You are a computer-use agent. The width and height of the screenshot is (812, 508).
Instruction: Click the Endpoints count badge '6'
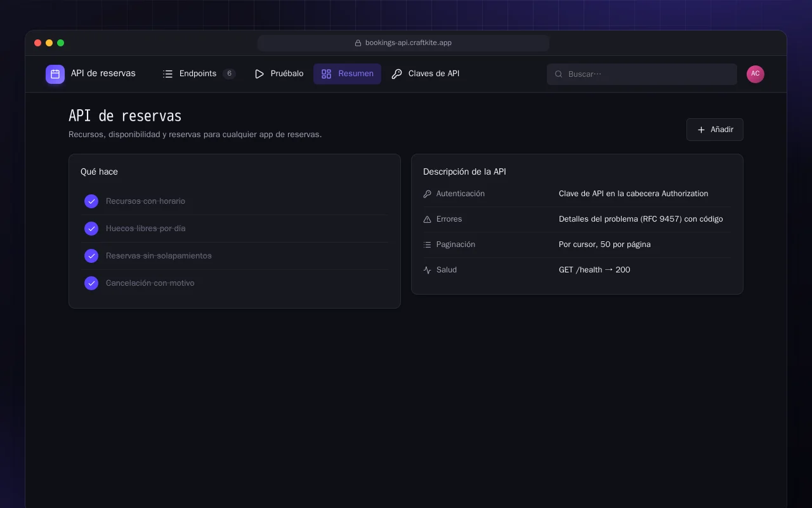click(x=229, y=74)
